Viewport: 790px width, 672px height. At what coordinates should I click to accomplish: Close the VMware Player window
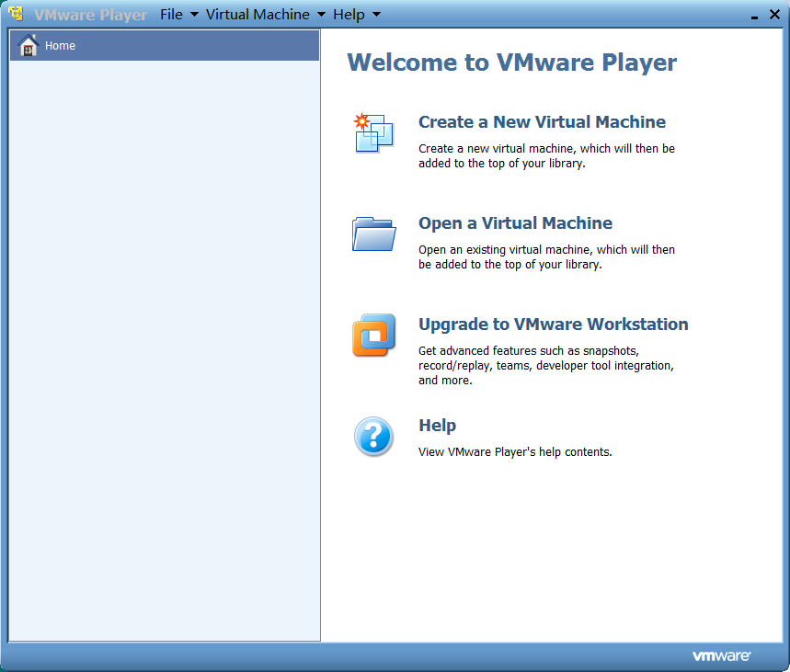pyautogui.click(x=774, y=16)
